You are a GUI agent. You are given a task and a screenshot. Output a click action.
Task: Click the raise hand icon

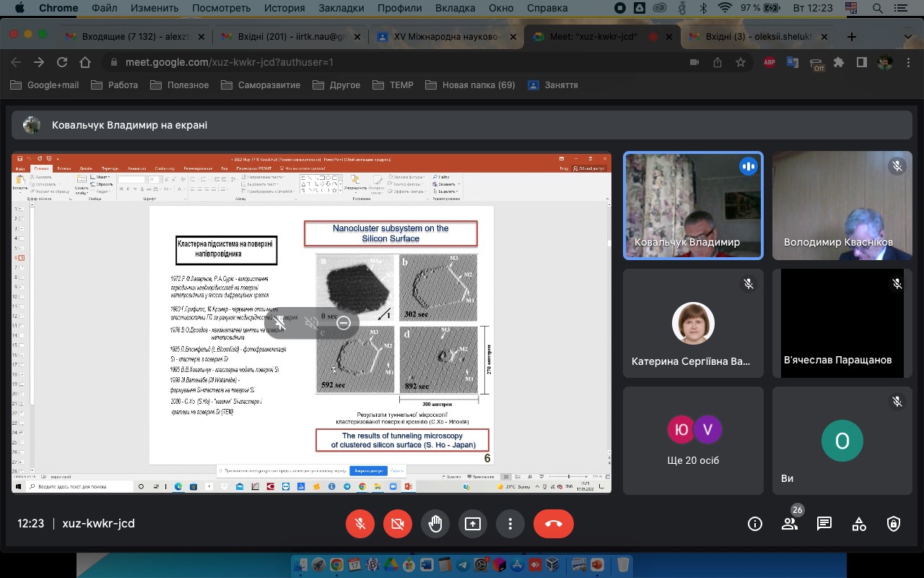[435, 524]
